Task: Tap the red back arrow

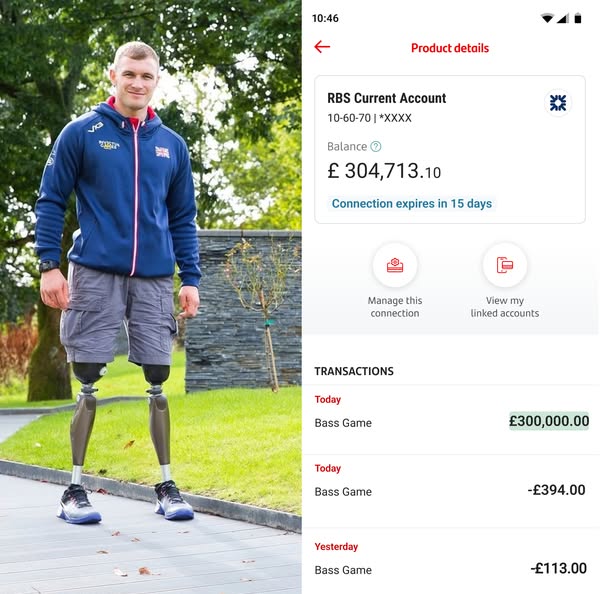Action: (x=322, y=47)
